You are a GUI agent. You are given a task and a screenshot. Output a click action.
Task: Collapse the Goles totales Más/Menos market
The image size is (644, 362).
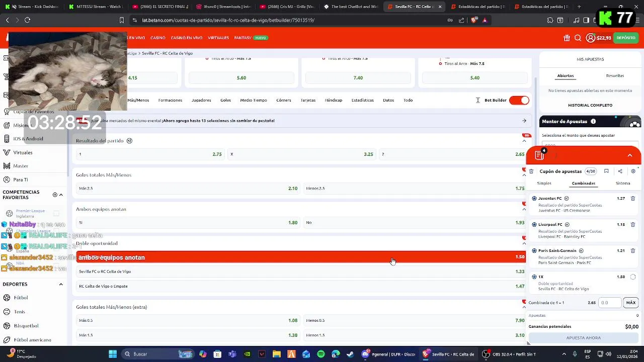524,175
